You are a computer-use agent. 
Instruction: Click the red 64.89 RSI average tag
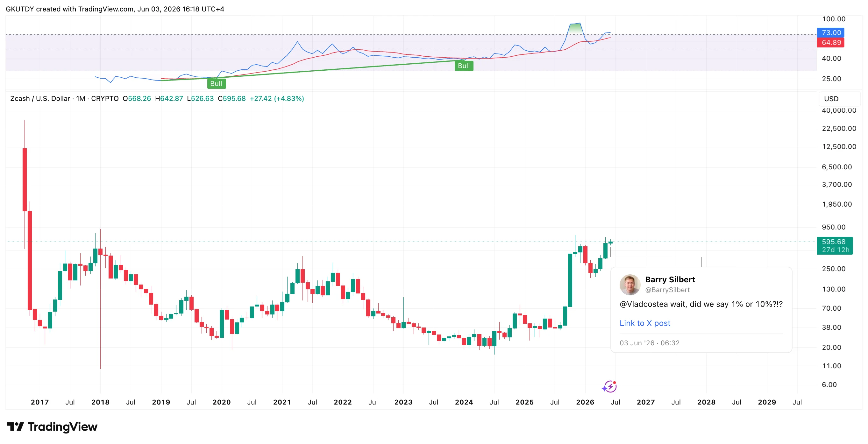pos(831,42)
